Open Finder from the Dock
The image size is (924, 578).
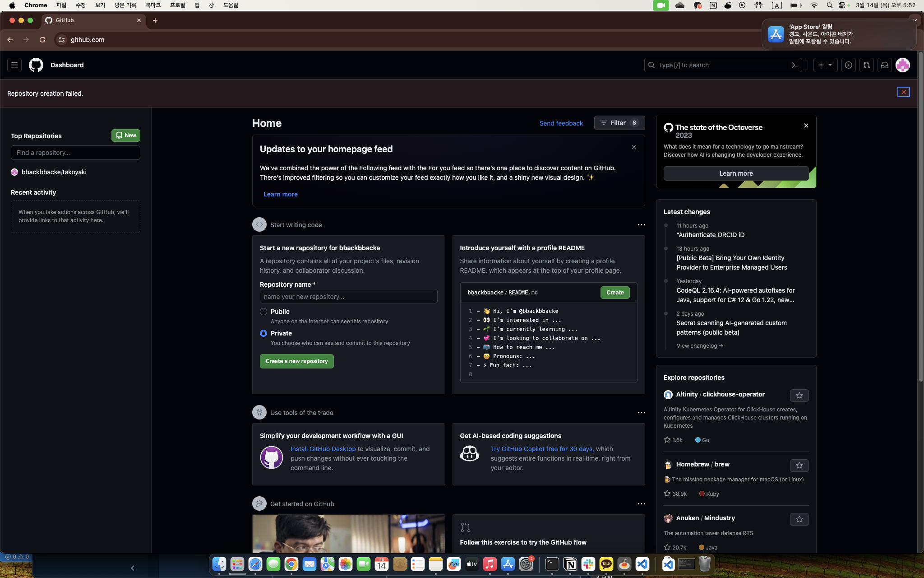point(219,564)
